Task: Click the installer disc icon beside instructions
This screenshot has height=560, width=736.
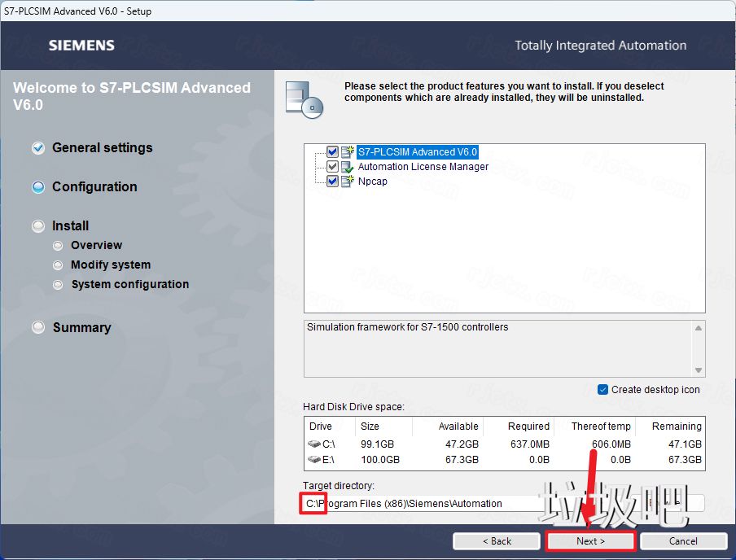Action: [304, 98]
